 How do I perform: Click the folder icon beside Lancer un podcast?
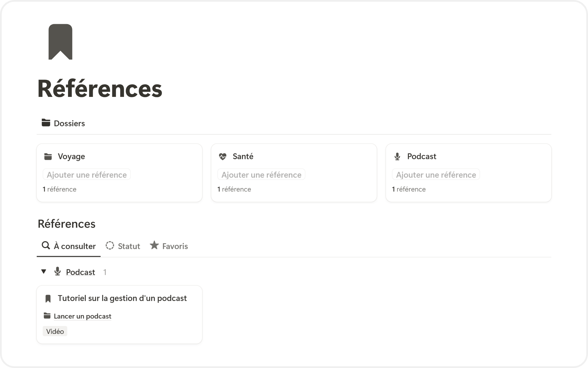47,316
